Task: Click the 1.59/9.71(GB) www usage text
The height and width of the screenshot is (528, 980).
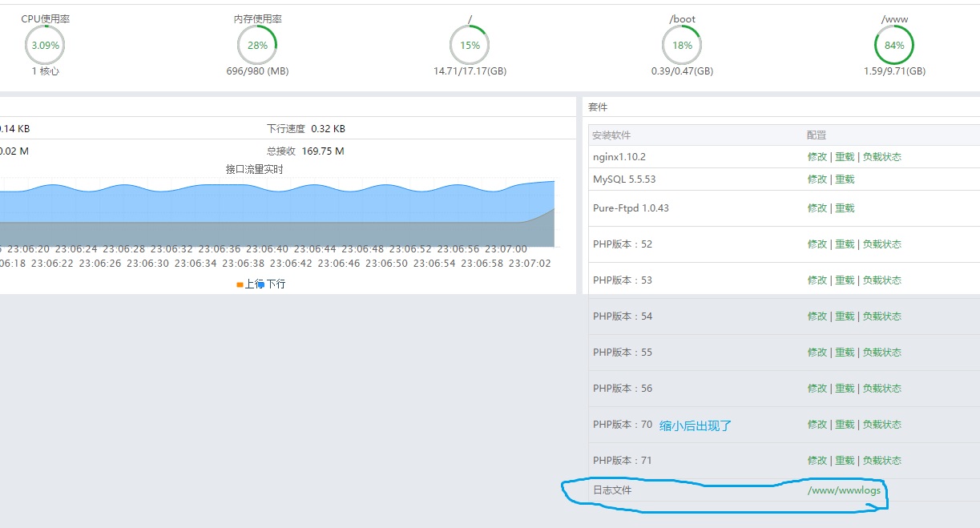Action: pyautogui.click(x=894, y=71)
